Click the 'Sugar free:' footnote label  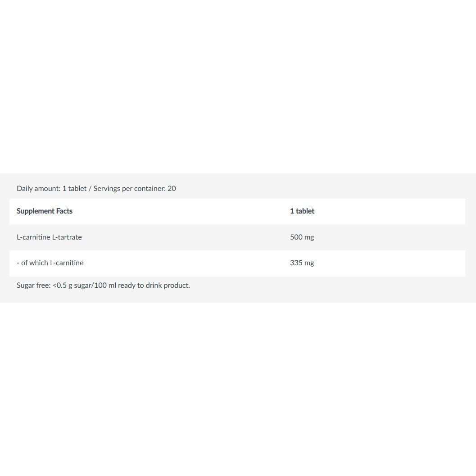pos(34,286)
